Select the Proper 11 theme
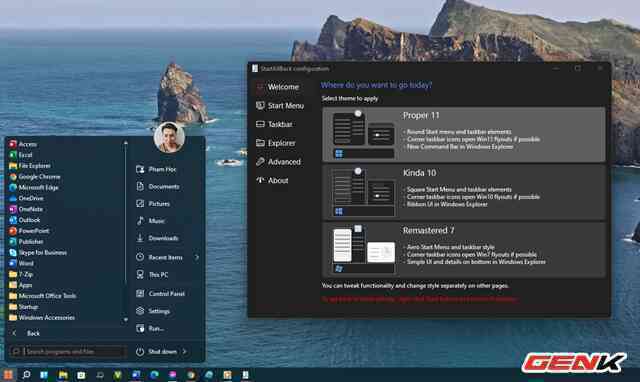The width and height of the screenshot is (640, 382). coord(464,134)
